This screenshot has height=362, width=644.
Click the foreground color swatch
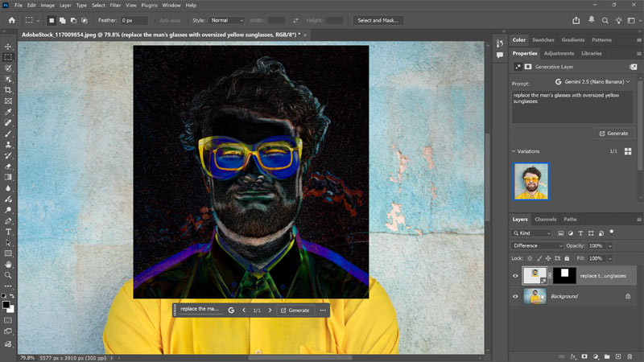coord(6,305)
